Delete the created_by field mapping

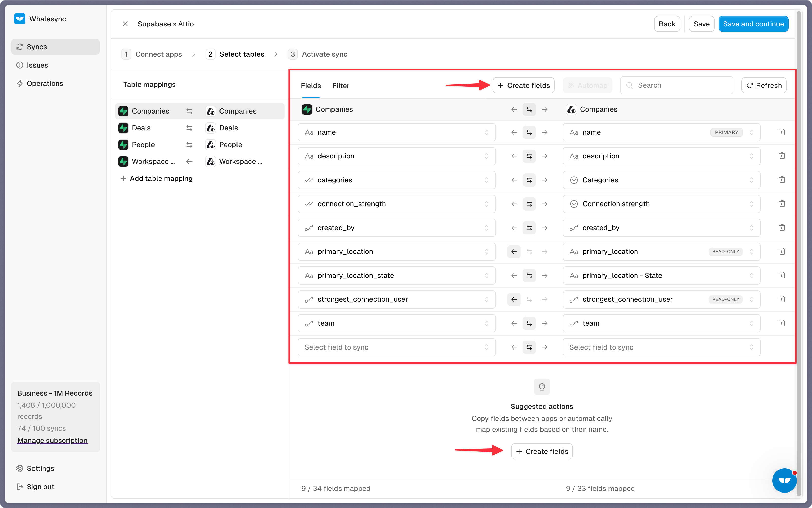[x=782, y=228]
